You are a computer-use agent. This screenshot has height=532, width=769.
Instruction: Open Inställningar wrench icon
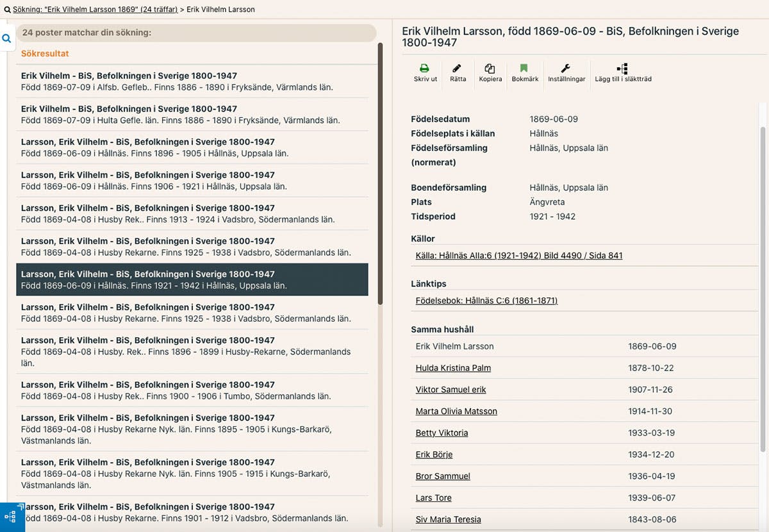point(566,69)
